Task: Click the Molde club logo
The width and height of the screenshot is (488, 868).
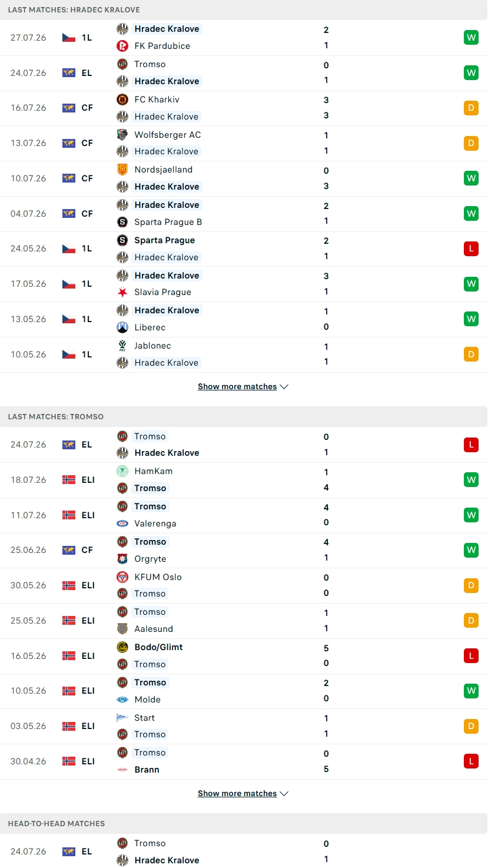Action: 122,700
